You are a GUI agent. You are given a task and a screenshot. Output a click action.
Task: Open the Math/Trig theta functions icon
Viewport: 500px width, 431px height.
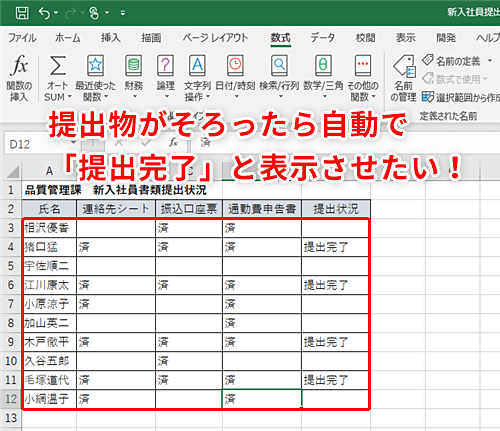[323, 65]
